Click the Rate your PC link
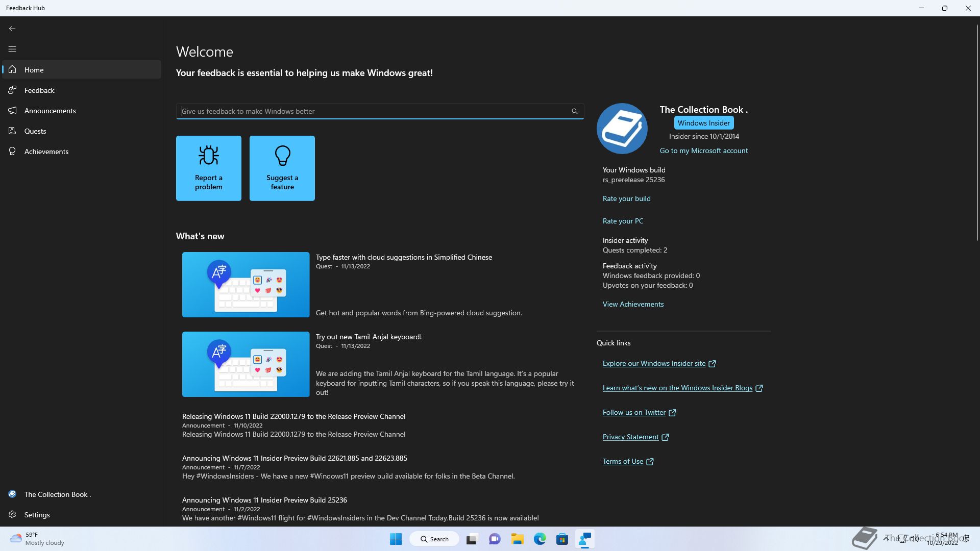This screenshot has width=980, height=551. [623, 221]
